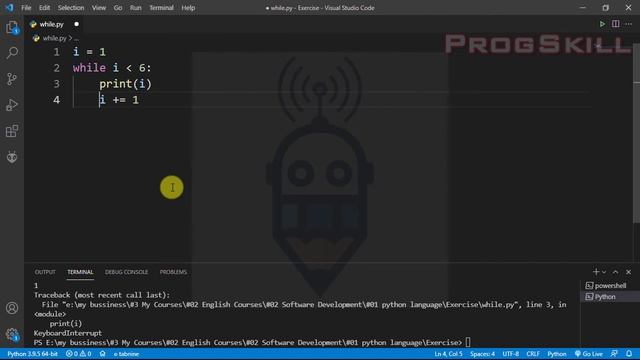This screenshot has height=360, width=640.
Task: Switch to the TERMINAL panel tab
Action: point(80,272)
